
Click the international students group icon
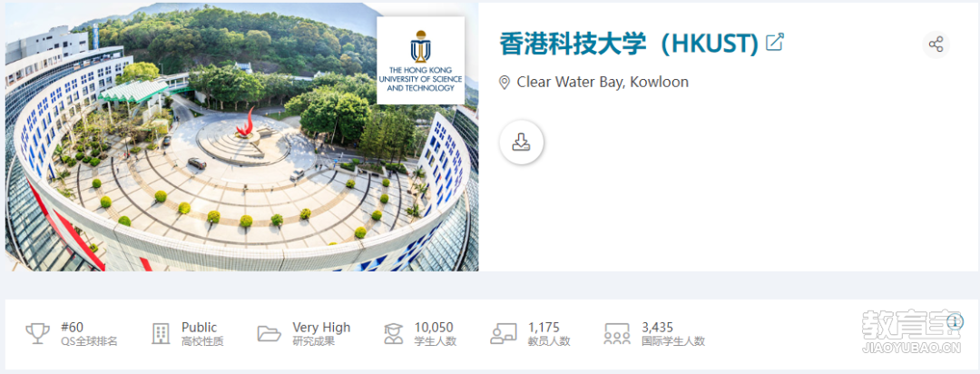pos(617,333)
